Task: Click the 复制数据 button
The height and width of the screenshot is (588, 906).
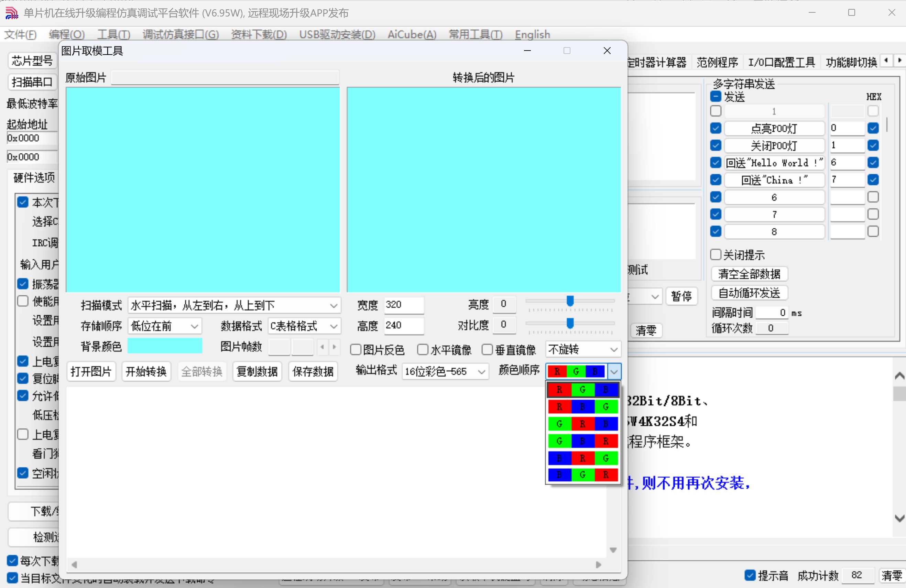Action: click(x=257, y=371)
